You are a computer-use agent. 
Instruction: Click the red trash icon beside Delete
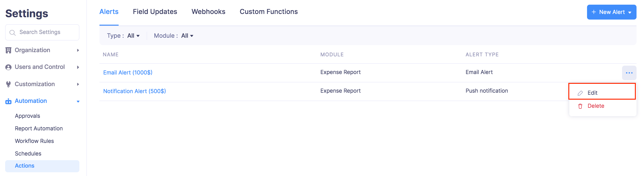(580, 106)
